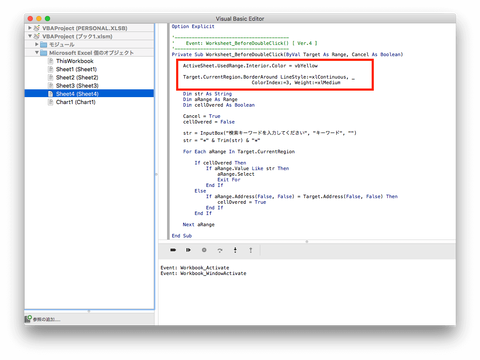The height and width of the screenshot is (360, 480).
Task: Click the Option Explicit line in code editor
Action: [193, 26]
